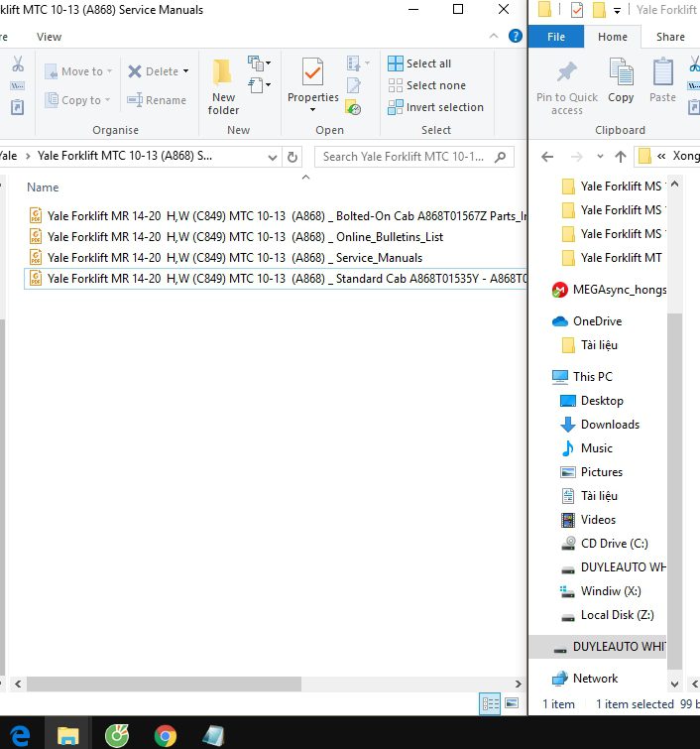Click the Open icon beside Properties
The height and width of the screenshot is (749, 700).
pos(354,63)
